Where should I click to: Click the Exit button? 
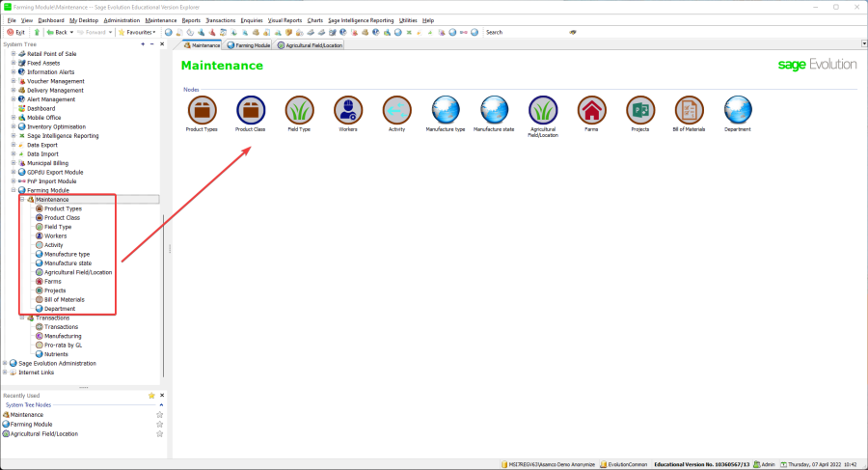16,32
